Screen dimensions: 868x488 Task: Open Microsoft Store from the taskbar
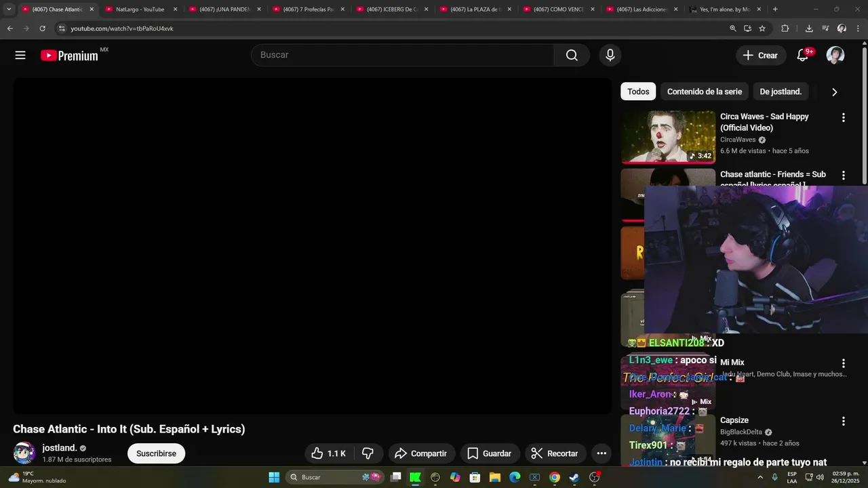(x=475, y=477)
